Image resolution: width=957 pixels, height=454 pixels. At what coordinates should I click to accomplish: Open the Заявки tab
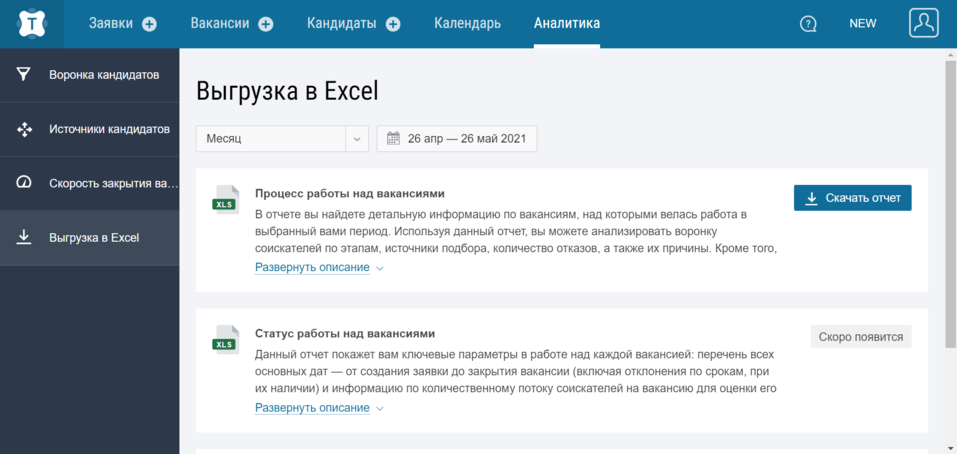111,24
